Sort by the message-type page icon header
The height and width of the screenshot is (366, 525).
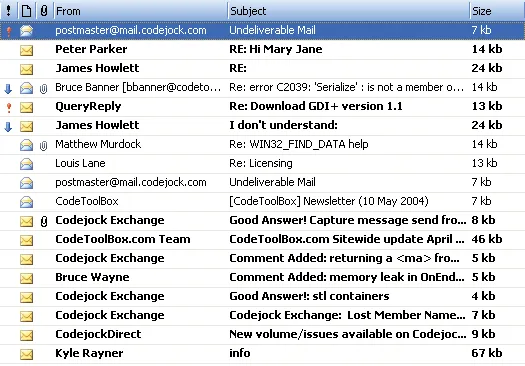pos(26,11)
